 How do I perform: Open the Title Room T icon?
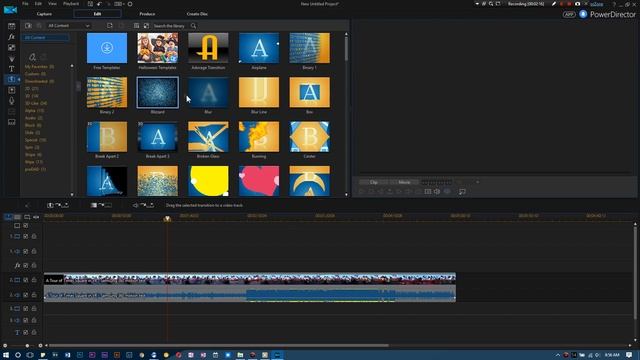coord(11,69)
